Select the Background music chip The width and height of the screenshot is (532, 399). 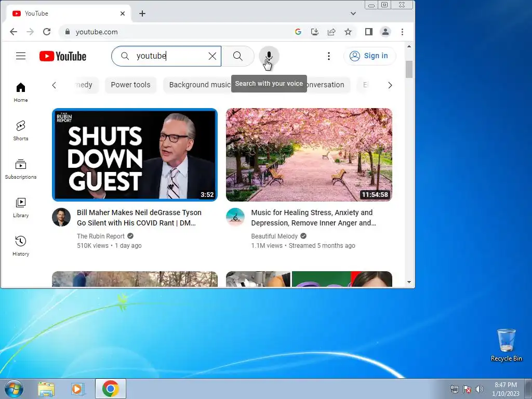point(199,85)
